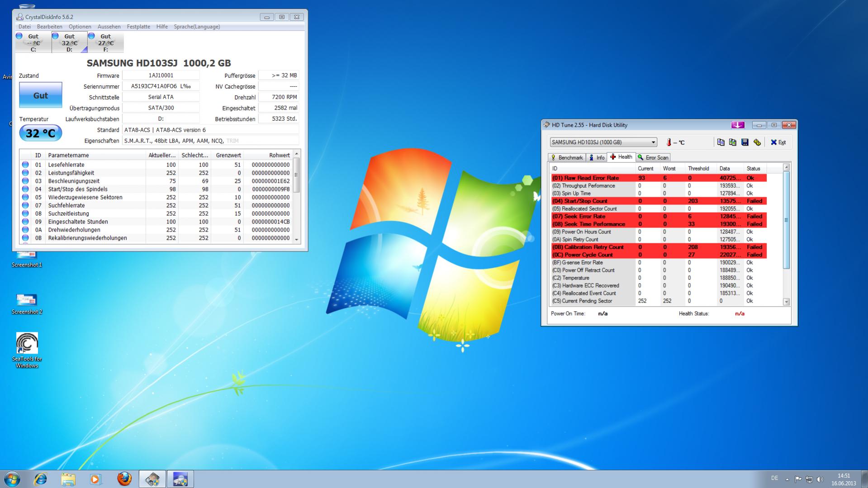Show hidden system tray icons
Image resolution: width=868 pixels, height=488 pixels.
pyautogui.click(x=787, y=479)
